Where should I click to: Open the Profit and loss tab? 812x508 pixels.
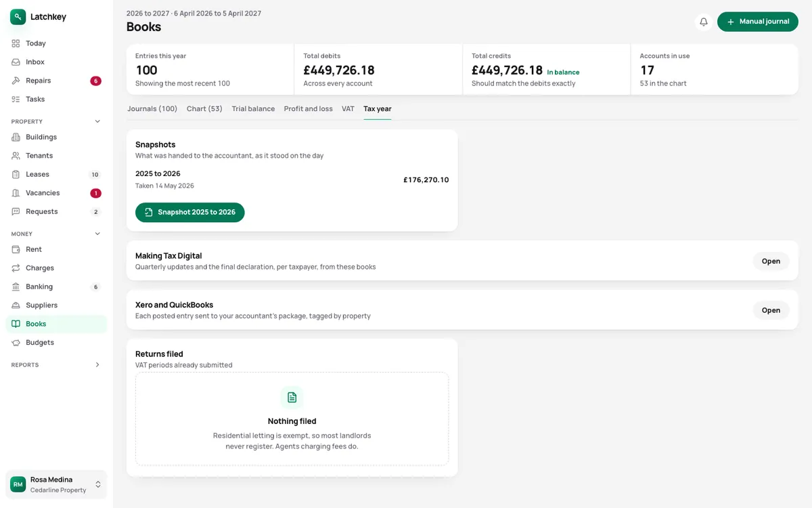[x=309, y=109]
